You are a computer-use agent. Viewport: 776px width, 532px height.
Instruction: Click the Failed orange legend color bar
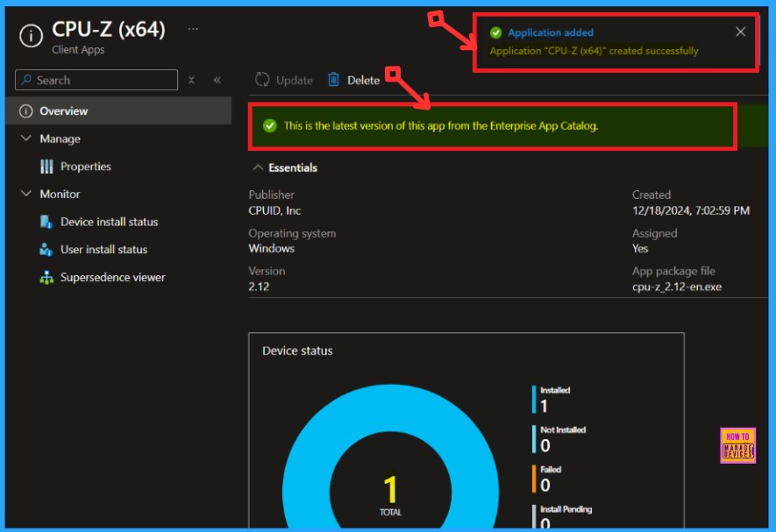tap(534, 479)
